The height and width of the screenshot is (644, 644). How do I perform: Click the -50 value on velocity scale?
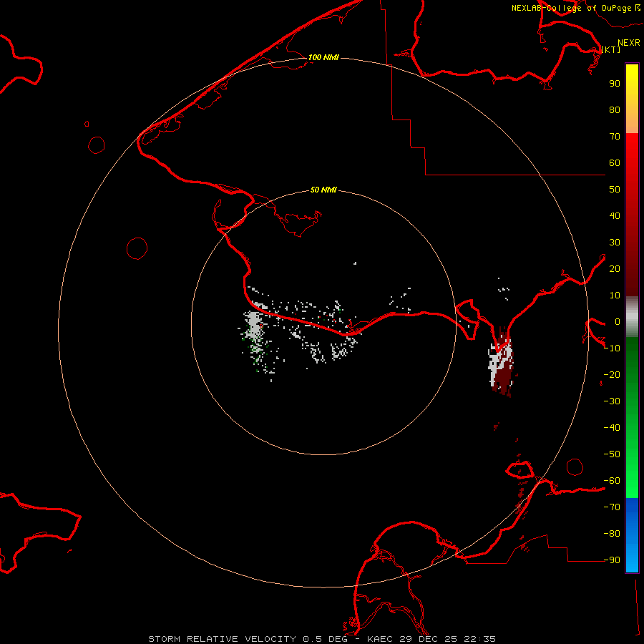pos(612,454)
